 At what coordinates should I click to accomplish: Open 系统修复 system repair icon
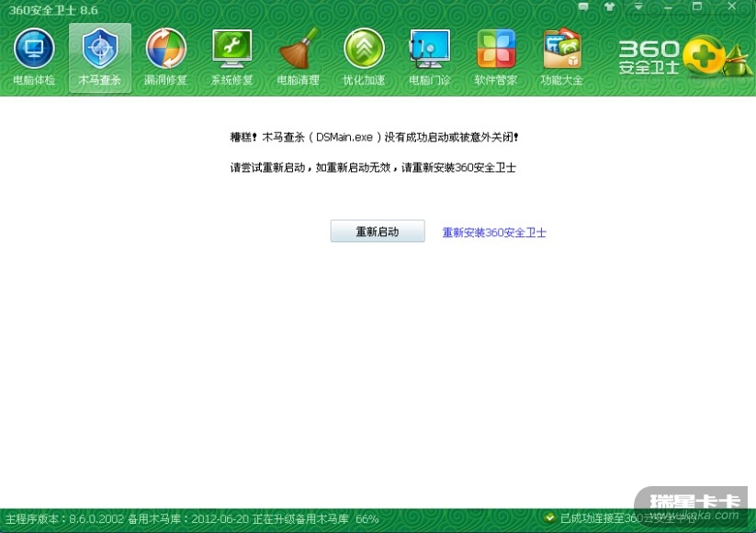tap(231, 57)
